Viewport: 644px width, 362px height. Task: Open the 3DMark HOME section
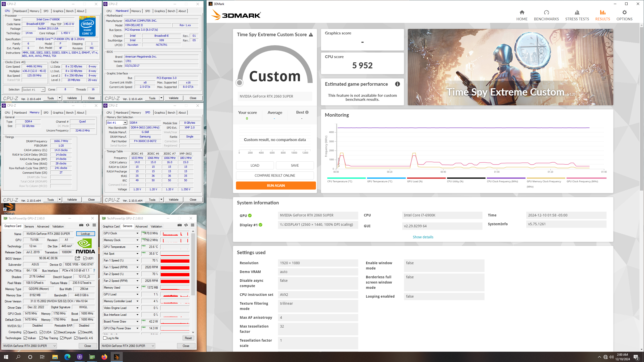(x=522, y=15)
